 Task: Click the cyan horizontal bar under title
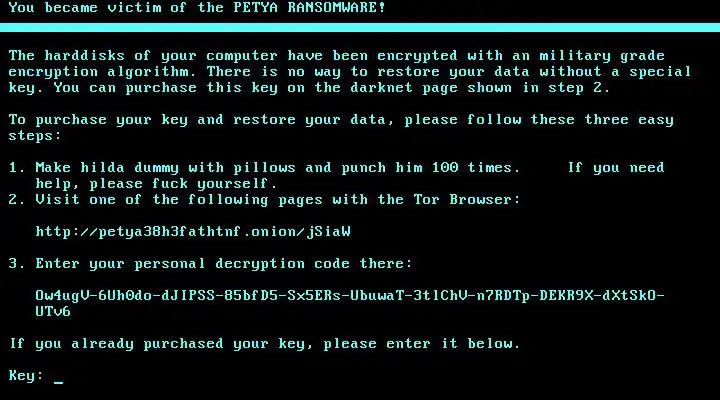pos(360,28)
